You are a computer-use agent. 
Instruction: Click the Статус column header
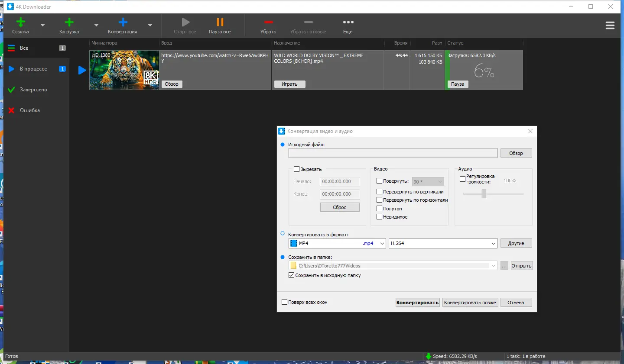coord(484,43)
